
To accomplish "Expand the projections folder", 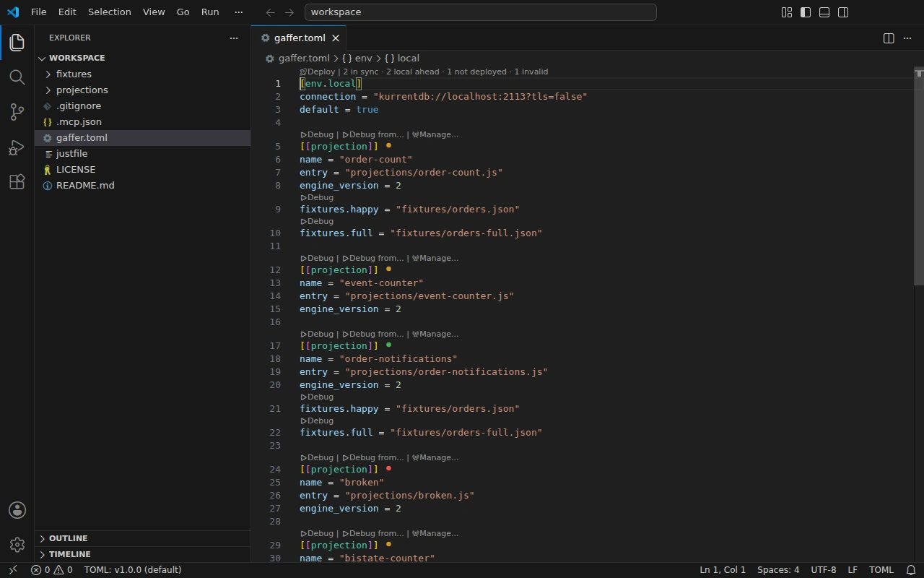I will tap(143, 90).
